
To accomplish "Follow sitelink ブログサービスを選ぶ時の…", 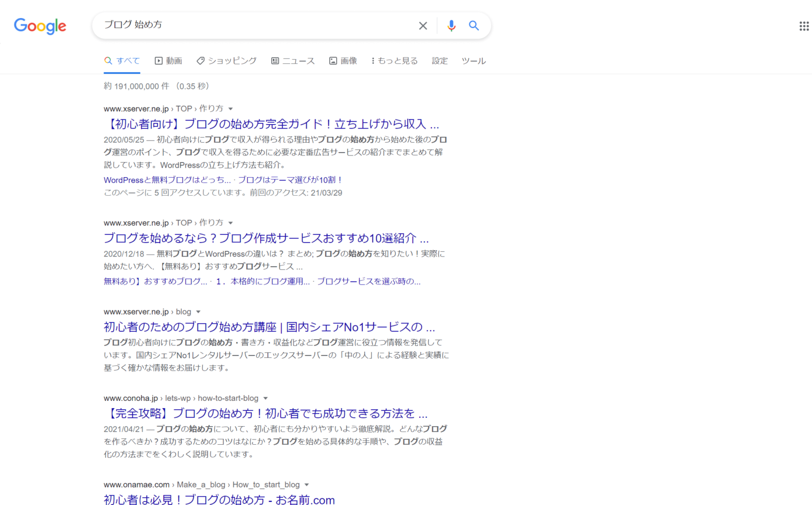I will click(x=369, y=281).
